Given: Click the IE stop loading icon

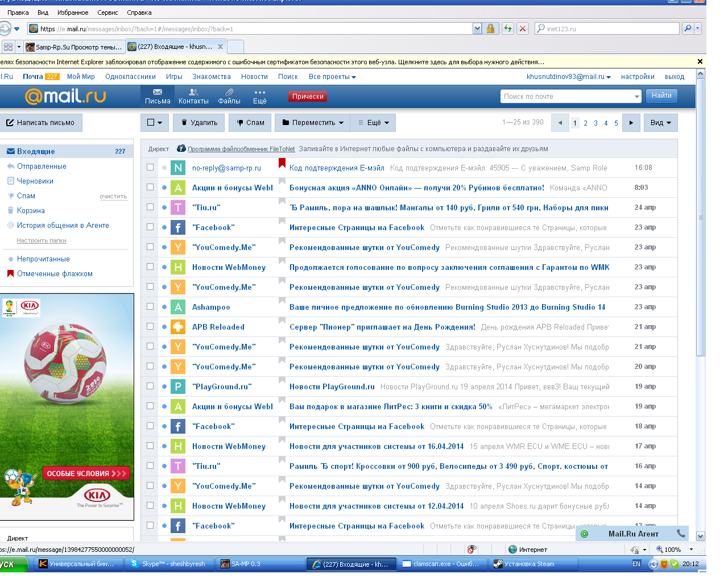Looking at the screenshot, I should point(523,28).
